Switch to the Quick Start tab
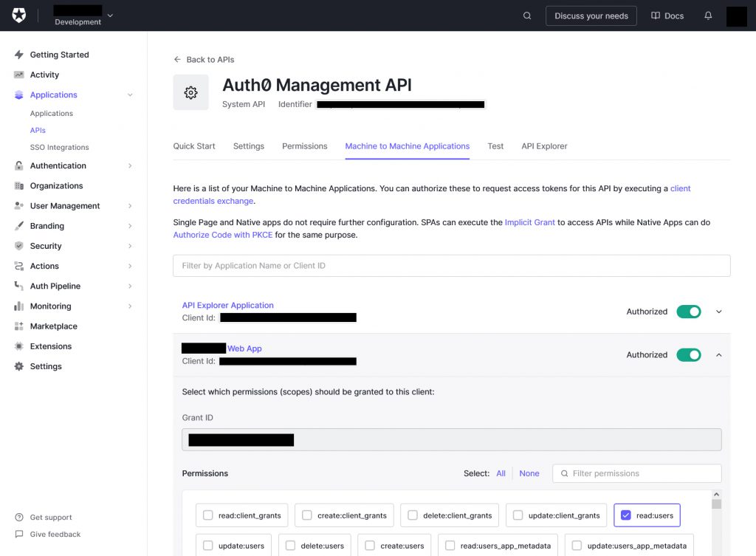 click(x=194, y=146)
